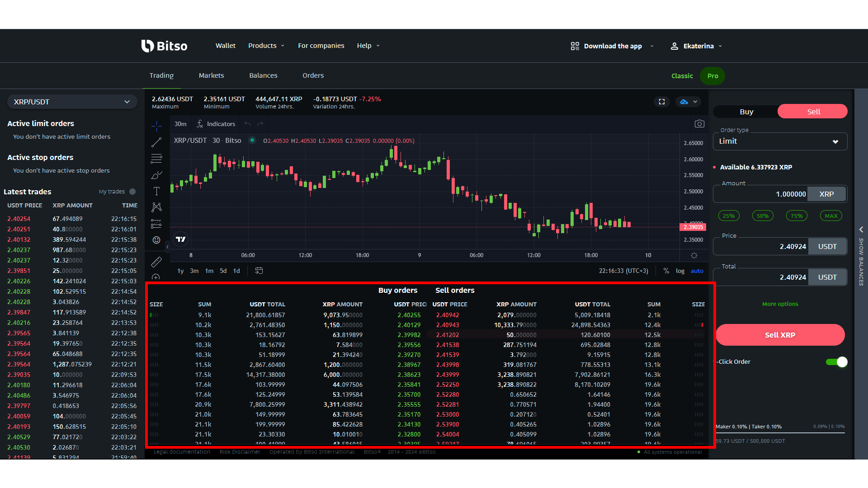The image size is (868, 488).
Task: Switch price scale to log mode
Action: [680, 271]
